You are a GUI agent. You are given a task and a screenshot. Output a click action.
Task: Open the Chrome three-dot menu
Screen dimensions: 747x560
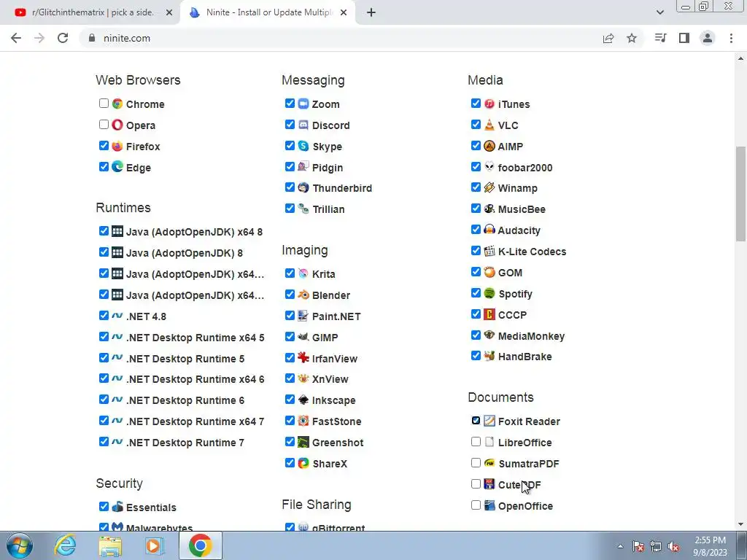(731, 38)
